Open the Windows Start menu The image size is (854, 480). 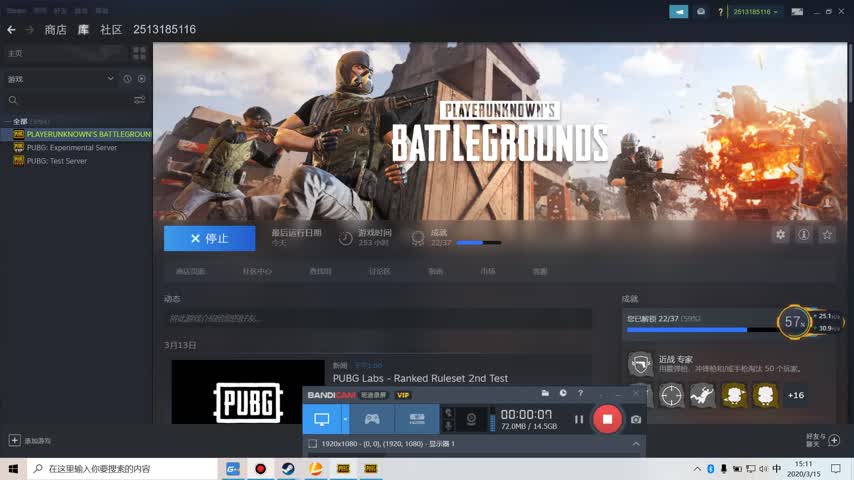click(13, 469)
